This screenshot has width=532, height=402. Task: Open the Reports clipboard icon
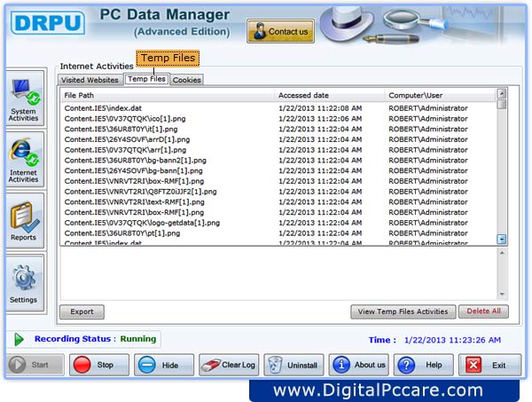pos(24,221)
